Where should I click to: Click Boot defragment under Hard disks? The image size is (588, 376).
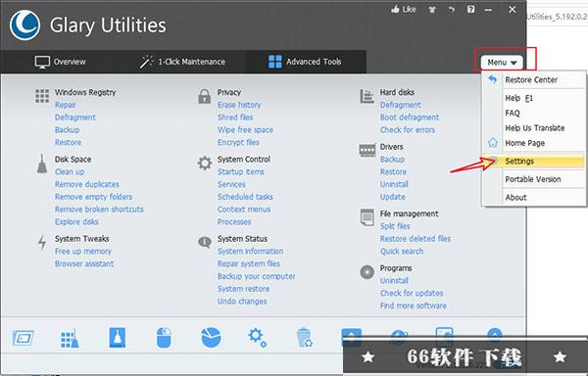(x=410, y=117)
